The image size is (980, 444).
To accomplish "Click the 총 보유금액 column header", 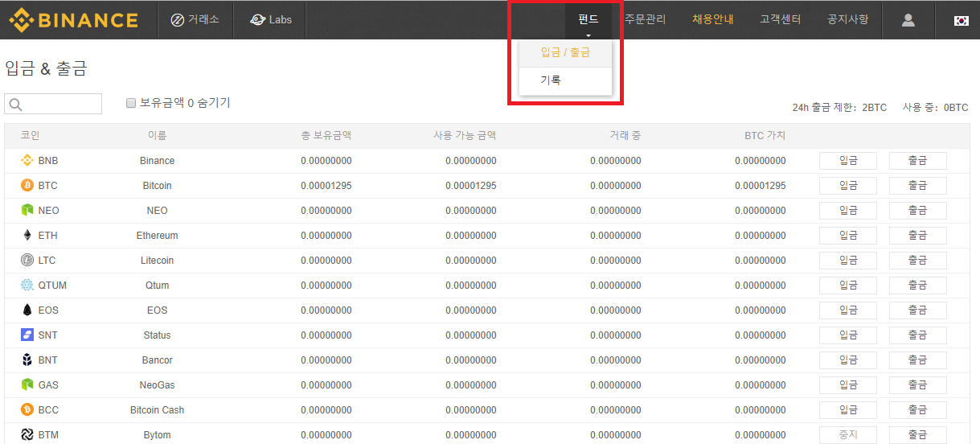I will tap(326, 136).
